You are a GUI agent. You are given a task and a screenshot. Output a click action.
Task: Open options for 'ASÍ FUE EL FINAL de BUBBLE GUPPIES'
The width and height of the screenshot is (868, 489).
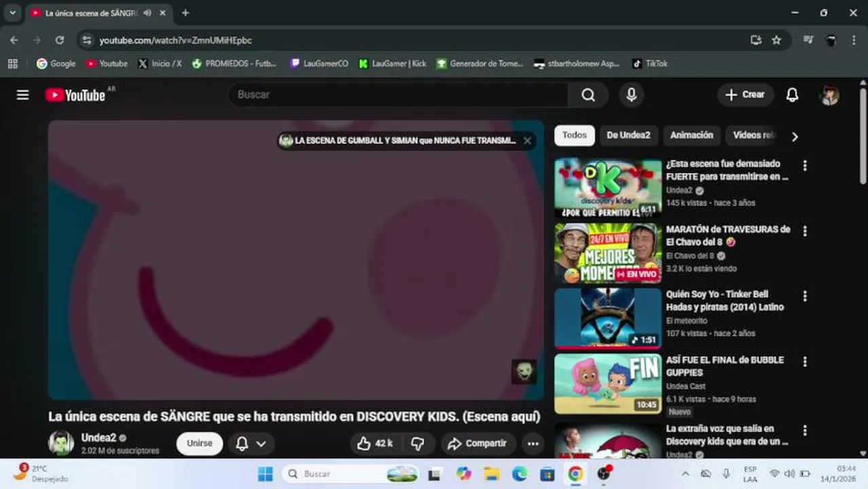805,362
